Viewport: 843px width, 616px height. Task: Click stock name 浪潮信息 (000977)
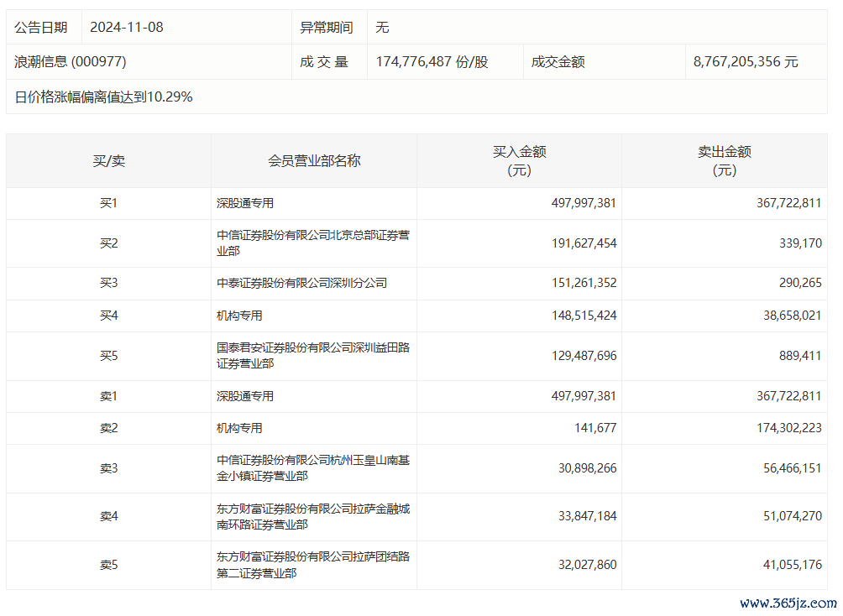71,62
